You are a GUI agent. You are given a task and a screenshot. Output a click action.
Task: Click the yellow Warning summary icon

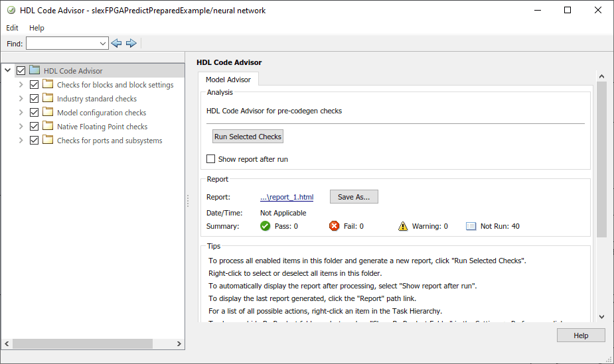click(x=403, y=226)
